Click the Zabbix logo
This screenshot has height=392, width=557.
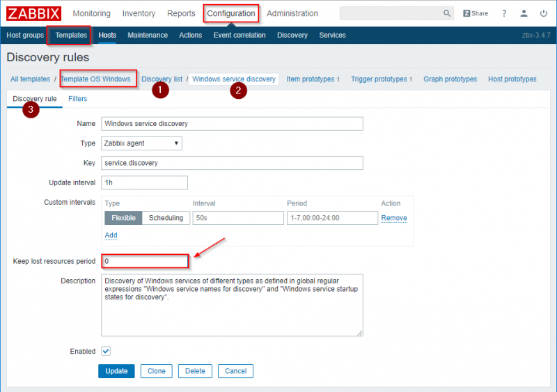(x=33, y=13)
